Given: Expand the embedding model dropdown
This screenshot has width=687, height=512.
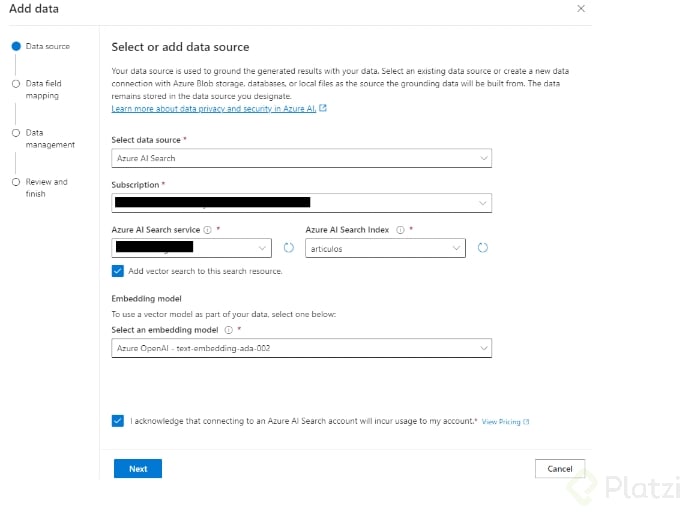Looking at the screenshot, I should (301, 348).
